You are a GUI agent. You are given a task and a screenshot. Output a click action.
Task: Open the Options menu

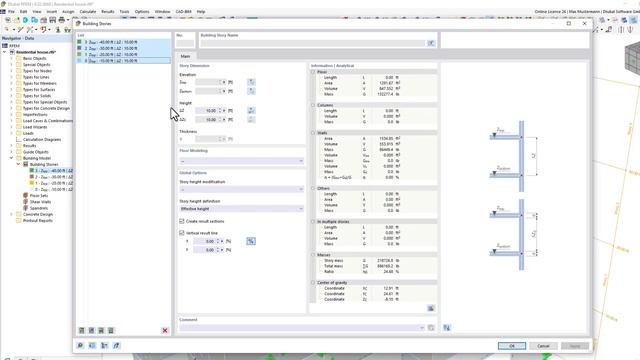tap(142, 11)
